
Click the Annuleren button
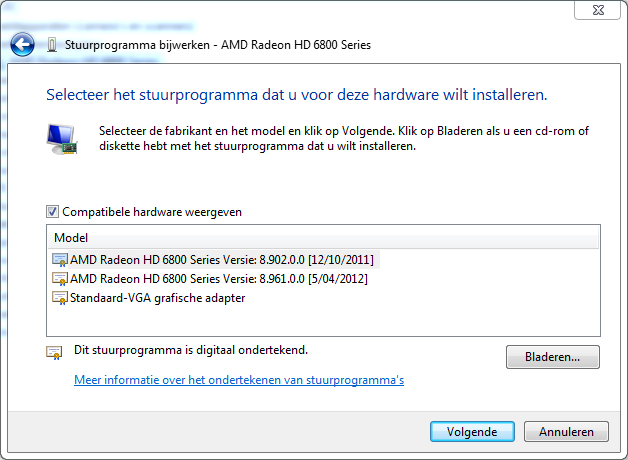566,432
